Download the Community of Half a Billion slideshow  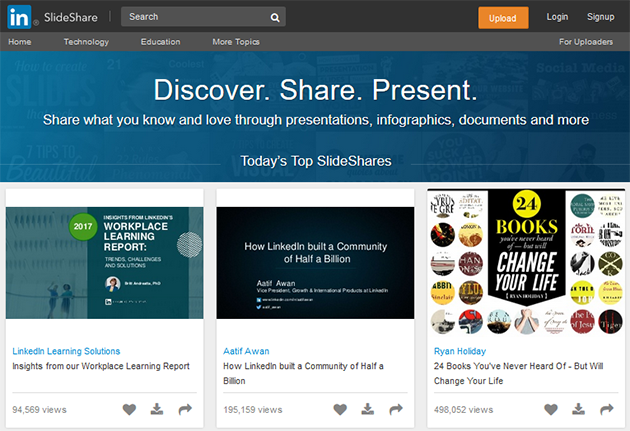pyautogui.click(x=368, y=409)
